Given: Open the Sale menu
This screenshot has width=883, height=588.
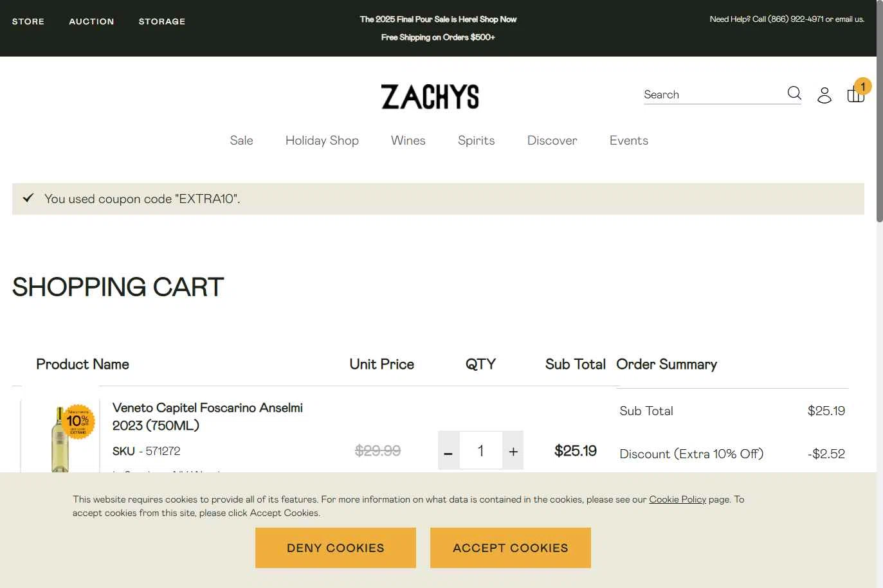Looking at the screenshot, I should [241, 140].
